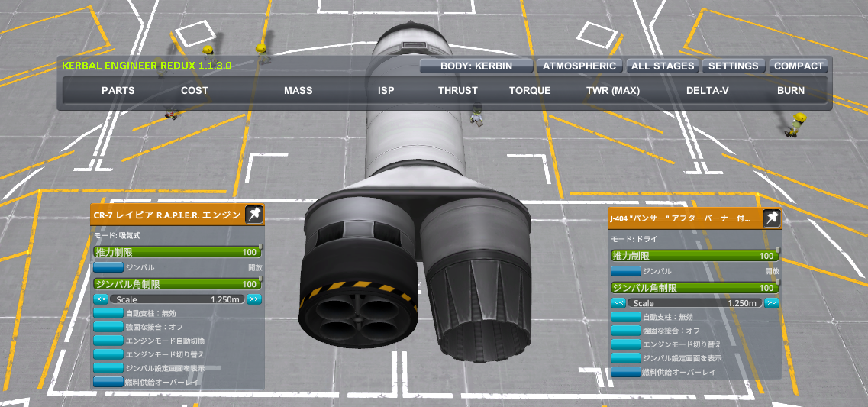Switch Kerbal Engineer to COMPACT view
This screenshot has width=868, height=407.
[799, 66]
